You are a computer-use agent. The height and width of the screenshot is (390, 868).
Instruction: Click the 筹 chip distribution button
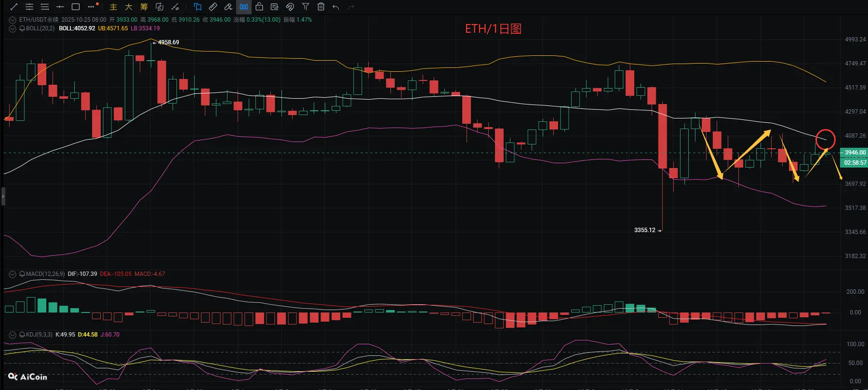tap(144, 7)
